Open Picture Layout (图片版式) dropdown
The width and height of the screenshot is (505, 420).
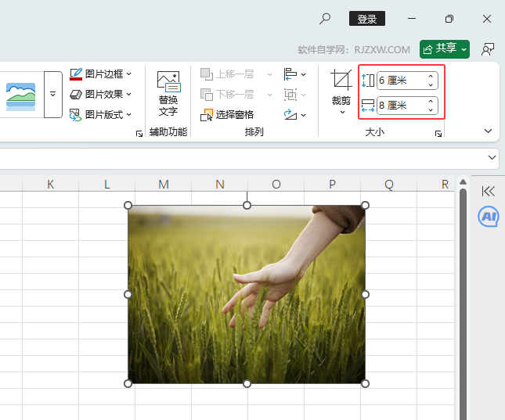(x=101, y=114)
